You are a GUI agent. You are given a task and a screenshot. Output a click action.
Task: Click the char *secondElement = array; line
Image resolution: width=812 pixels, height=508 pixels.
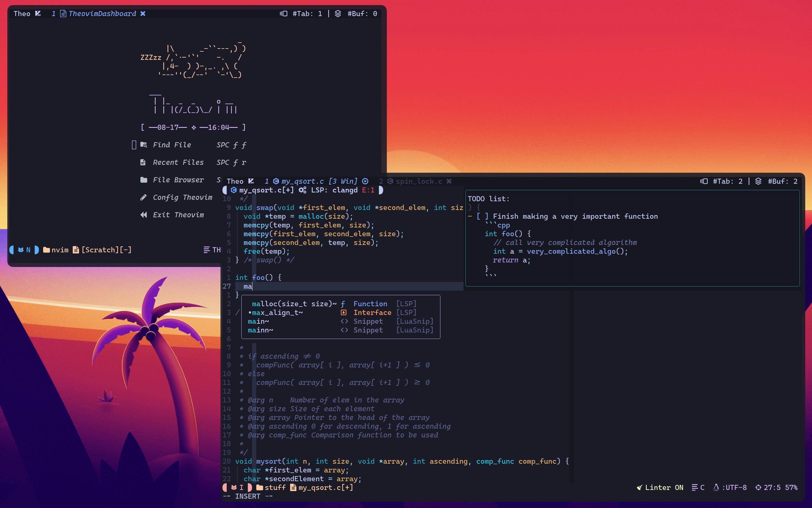[x=302, y=479]
